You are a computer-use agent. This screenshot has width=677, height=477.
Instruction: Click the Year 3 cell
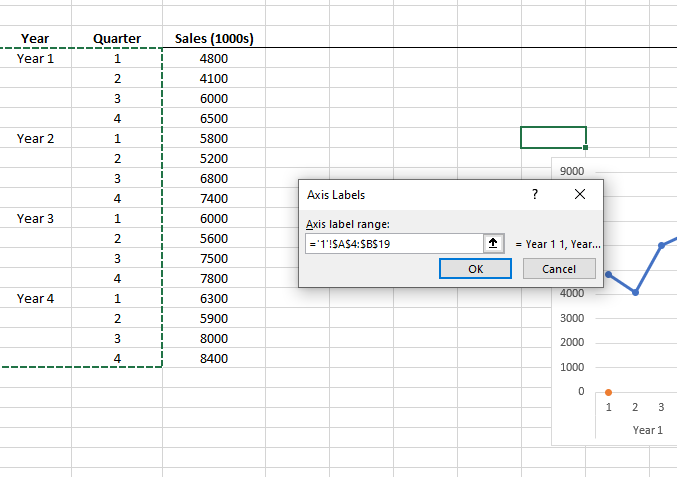coord(36,219)
